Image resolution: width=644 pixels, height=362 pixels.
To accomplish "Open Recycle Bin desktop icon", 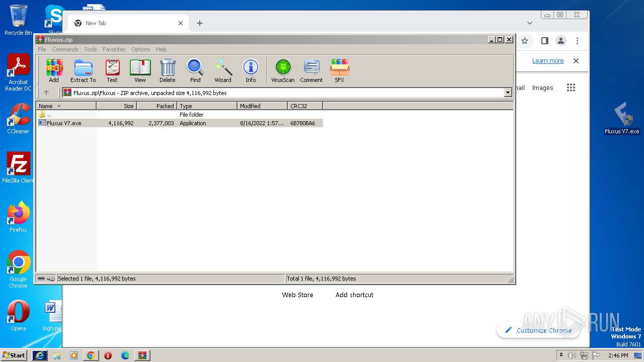I will point(18,20).
